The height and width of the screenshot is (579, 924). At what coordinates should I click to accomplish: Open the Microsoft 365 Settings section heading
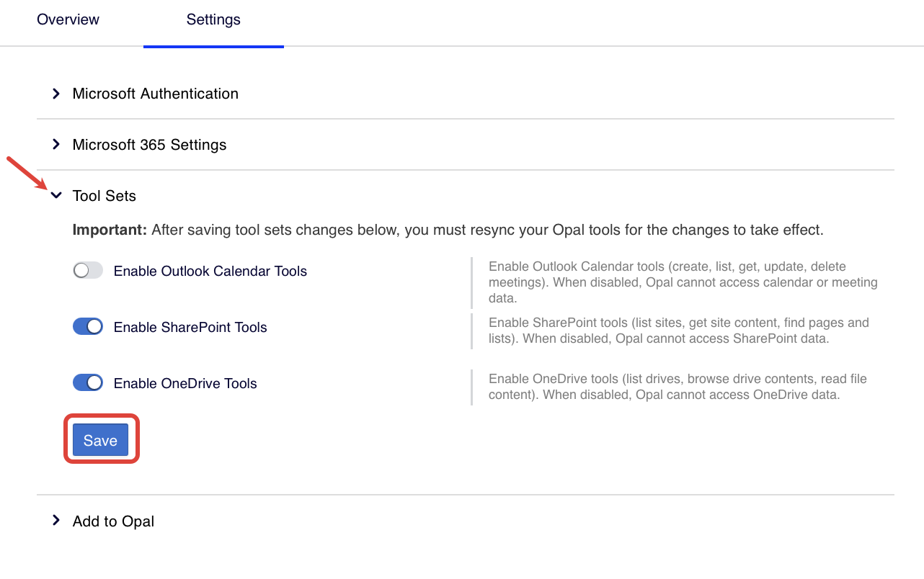[x=149, y=145]
